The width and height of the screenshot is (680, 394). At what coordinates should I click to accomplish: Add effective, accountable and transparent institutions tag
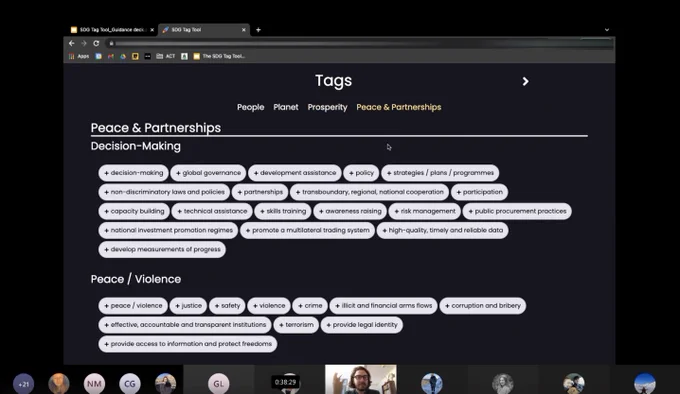pyautogui.click(x=185, y=325)
